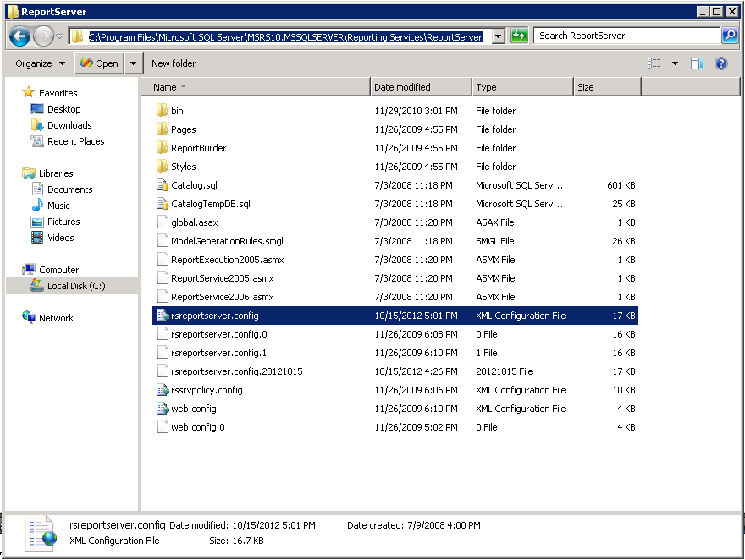Click the Back navigation arrow
Screen dimensions: 745x560
[x=19, y=36]
